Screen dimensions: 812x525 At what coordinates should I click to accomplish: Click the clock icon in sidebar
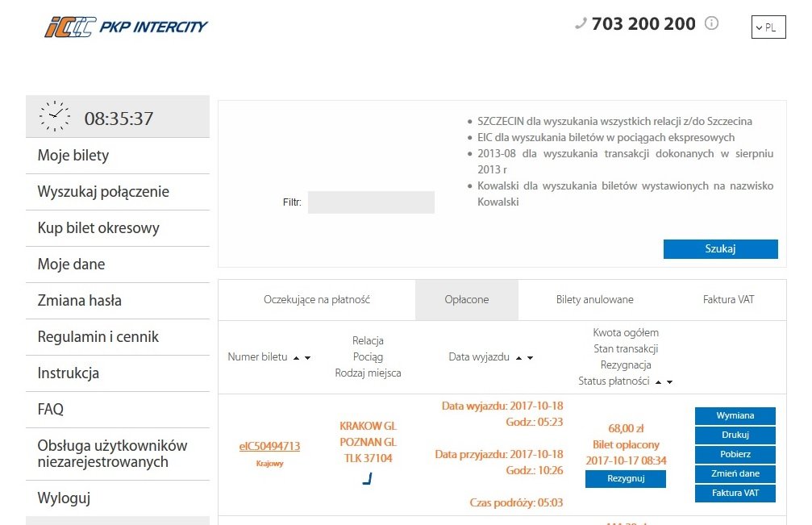[54, 116]
